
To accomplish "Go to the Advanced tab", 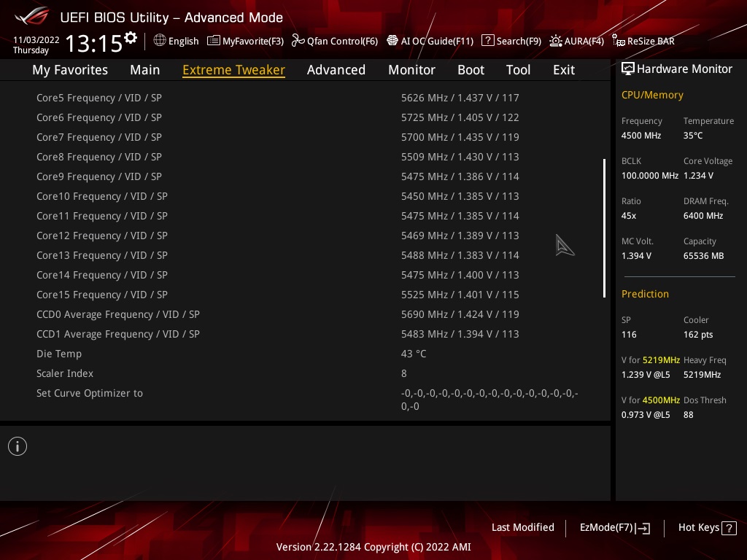I will (336, 70).
